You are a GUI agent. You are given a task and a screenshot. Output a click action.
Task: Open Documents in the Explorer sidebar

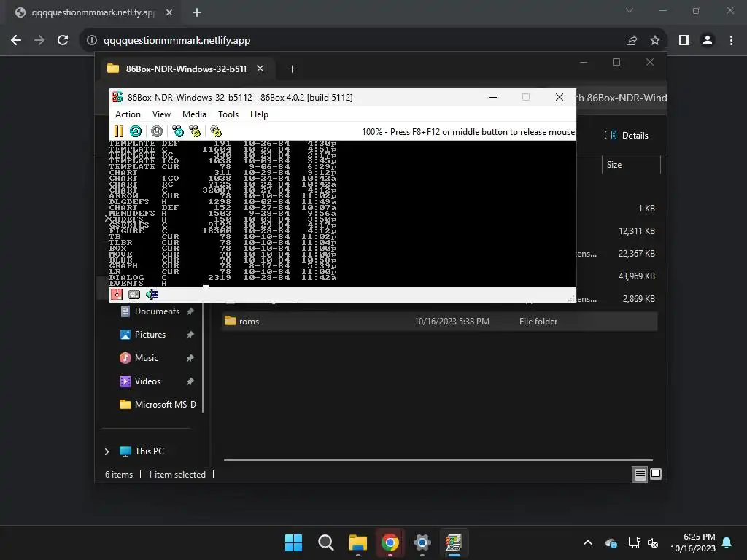point(157,311)
